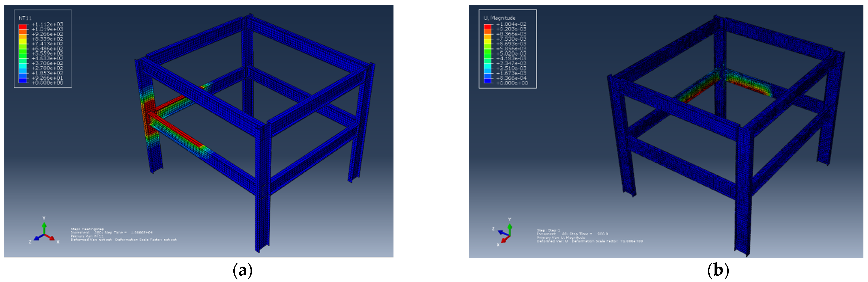The width and height of the screenshot is (868, 282).
Task: Click the red swatch in NT11 legend
Action: (23, 27)
